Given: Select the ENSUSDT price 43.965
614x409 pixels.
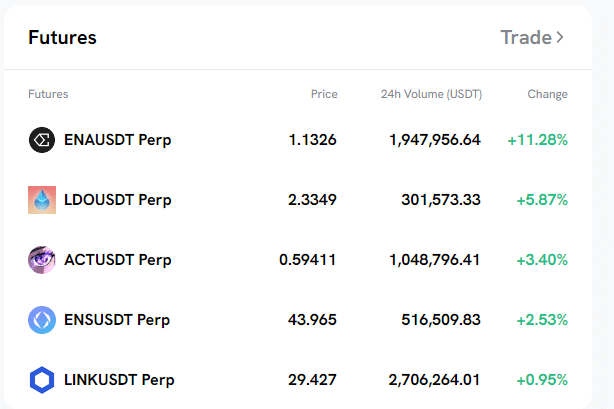Looking at the screenshot, I should point(312,320).
